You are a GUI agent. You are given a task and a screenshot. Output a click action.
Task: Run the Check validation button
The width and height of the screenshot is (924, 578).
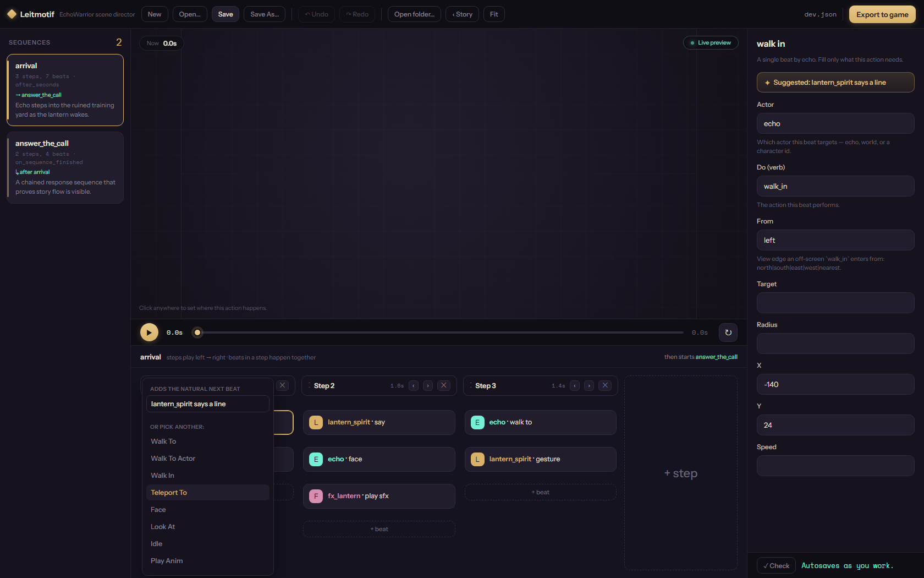tap(776, 566)
